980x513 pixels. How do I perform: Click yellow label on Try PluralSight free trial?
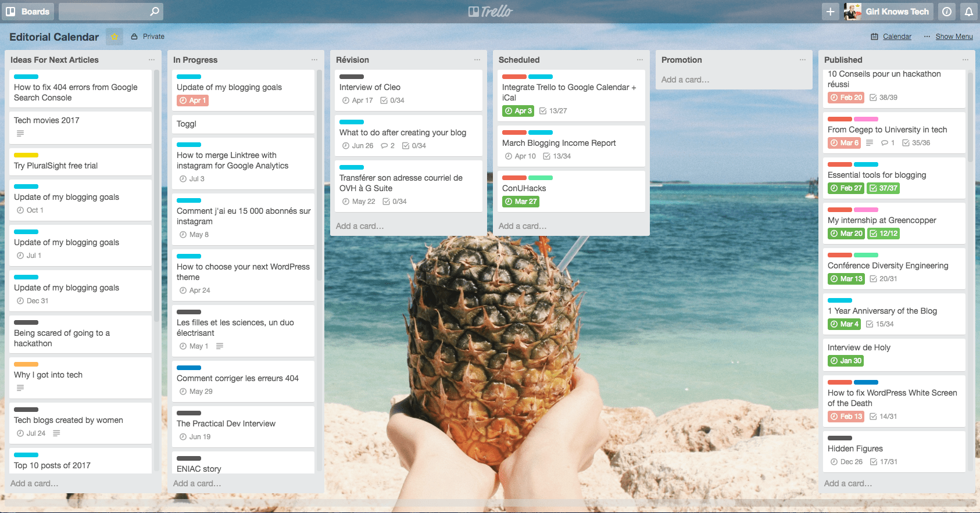pos(26,155)
